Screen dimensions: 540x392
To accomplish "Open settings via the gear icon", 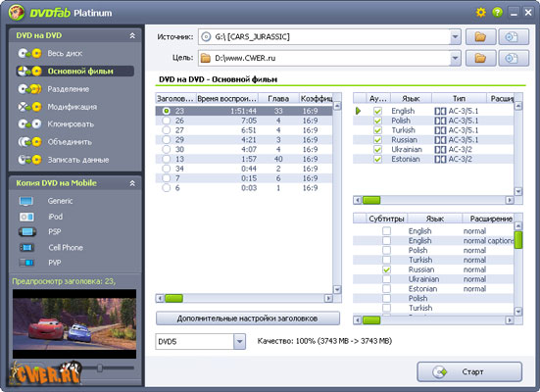I will [x=481, y=13].
